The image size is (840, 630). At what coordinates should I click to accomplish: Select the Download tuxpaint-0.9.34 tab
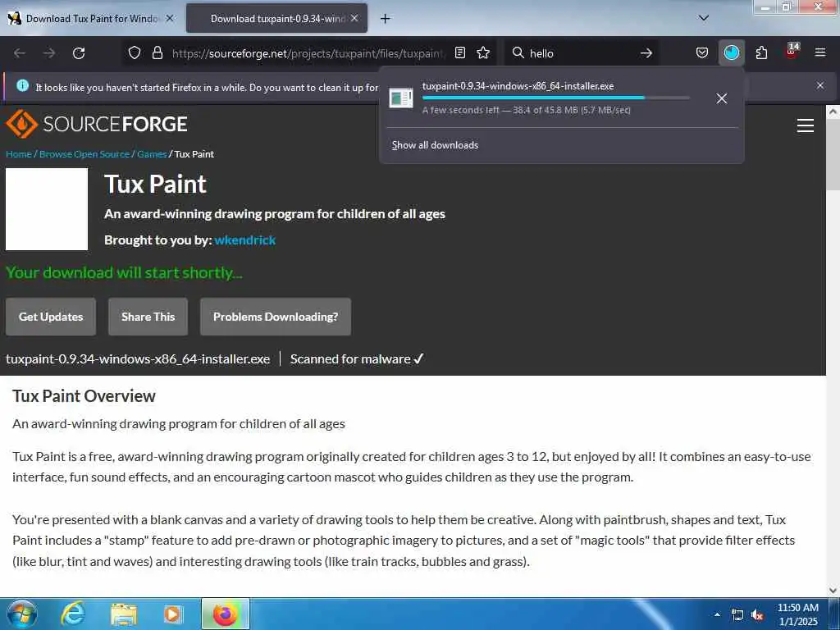277,19
